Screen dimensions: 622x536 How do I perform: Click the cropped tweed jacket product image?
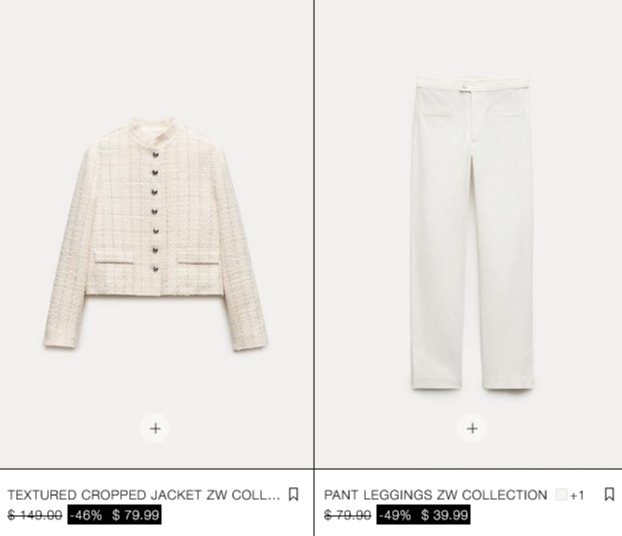point(156,234)
